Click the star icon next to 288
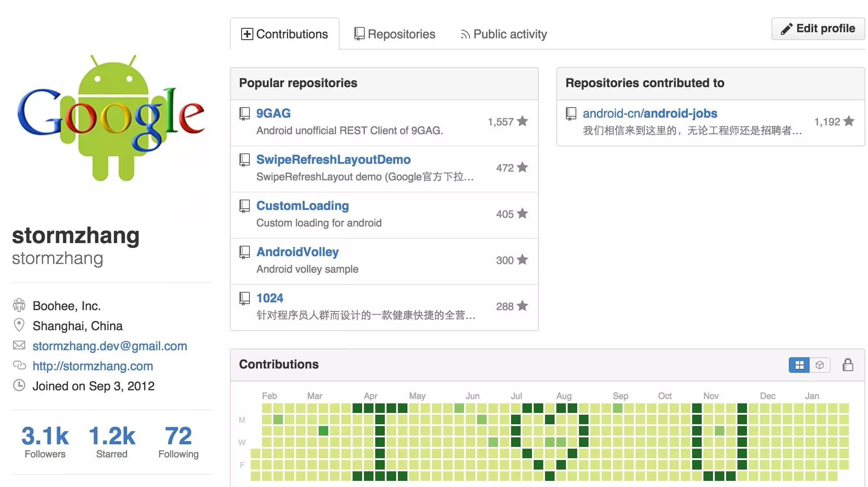The image size is (868, 487). point(522,306)
